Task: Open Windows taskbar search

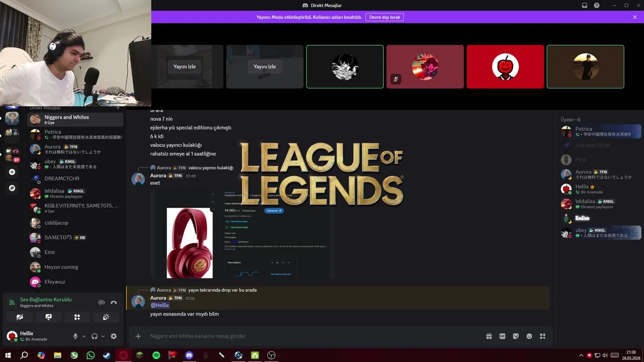Action: tap(24, 355)
